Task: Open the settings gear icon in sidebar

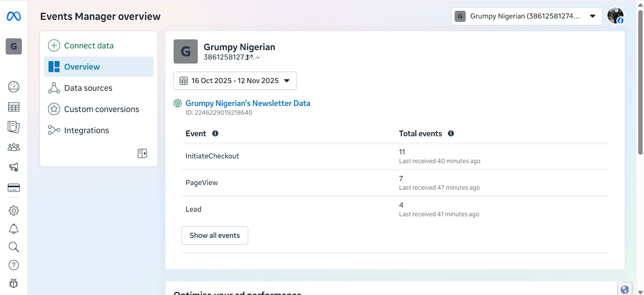Action: 14,210
